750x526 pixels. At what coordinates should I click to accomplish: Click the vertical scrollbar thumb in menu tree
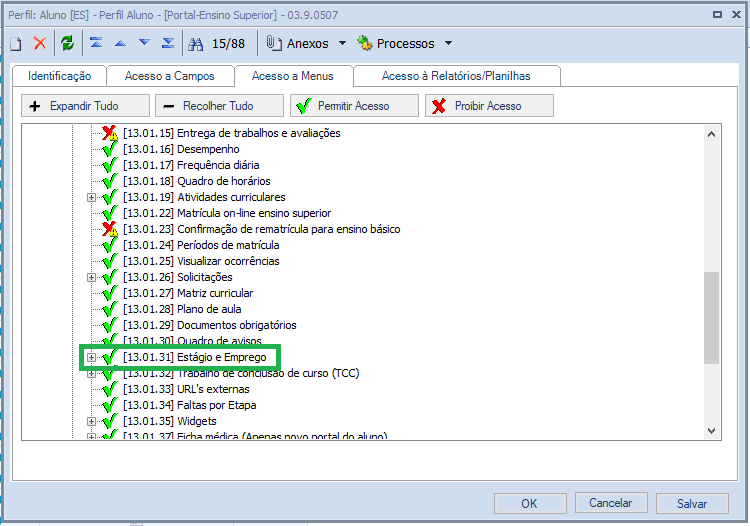(x=711, y=318)
